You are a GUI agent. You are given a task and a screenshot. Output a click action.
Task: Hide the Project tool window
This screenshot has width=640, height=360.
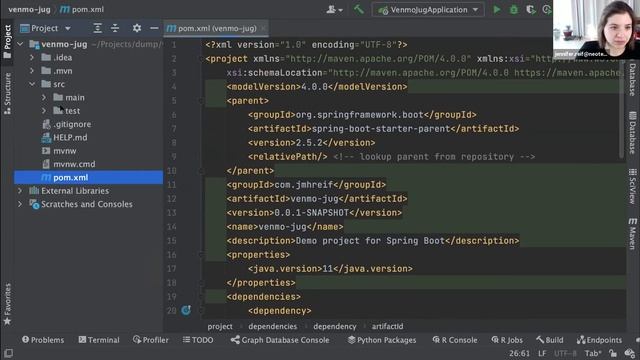point(154,28)
